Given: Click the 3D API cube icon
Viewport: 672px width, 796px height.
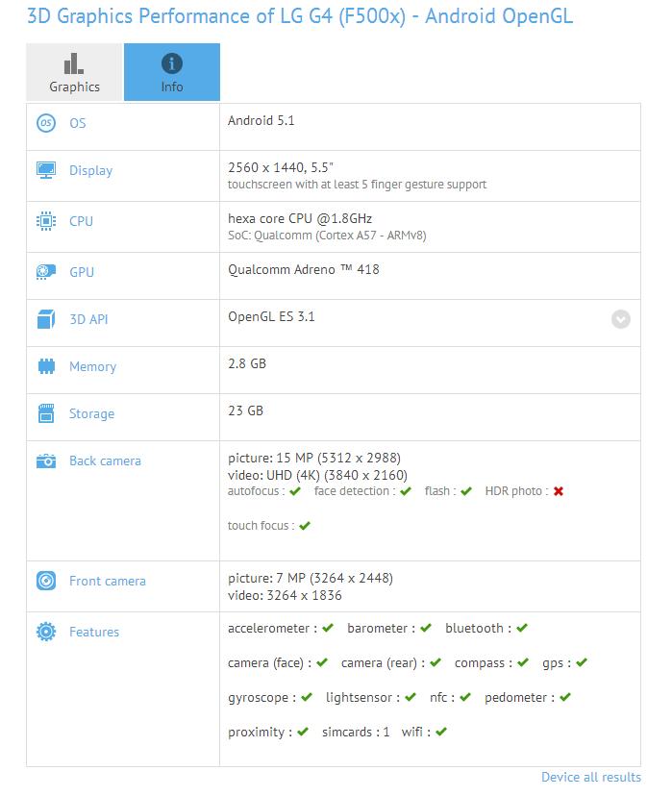Looking at the screenshot, I should point(46,319).
